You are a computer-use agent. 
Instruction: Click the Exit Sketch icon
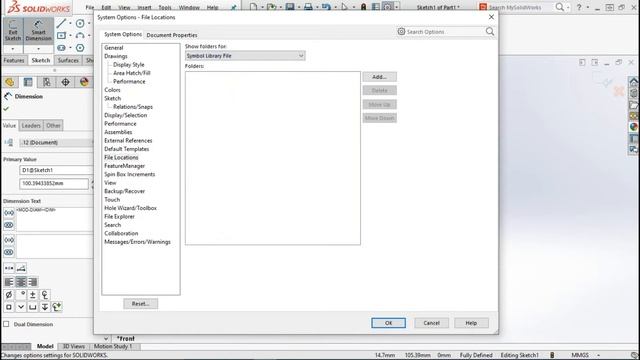tap(13, 31)
